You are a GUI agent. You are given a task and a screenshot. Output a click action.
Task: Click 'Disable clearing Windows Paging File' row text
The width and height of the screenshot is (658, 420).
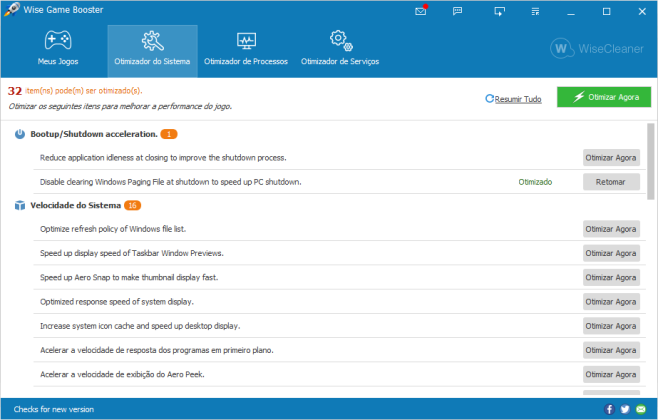point(170,182)
